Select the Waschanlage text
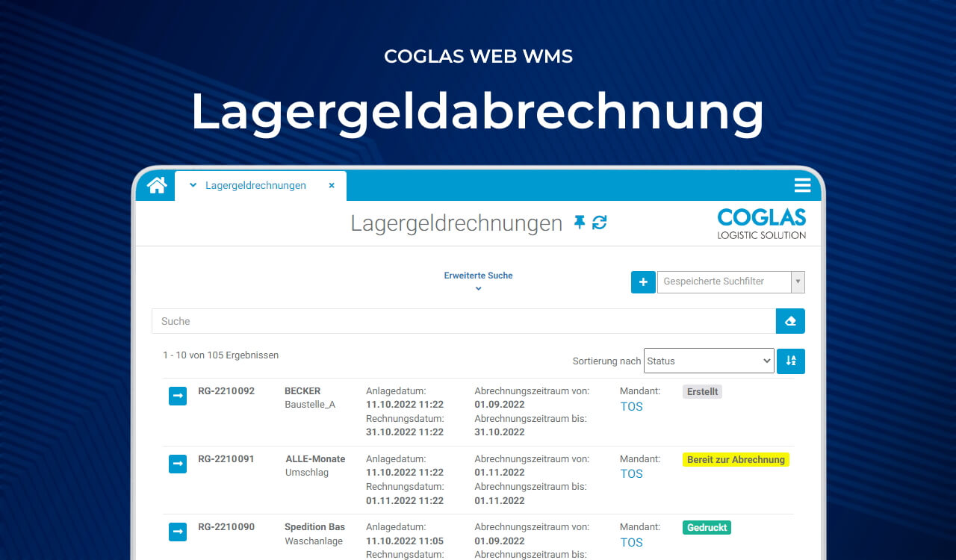This screenshot has width=956, height=560. coord(314,541)
